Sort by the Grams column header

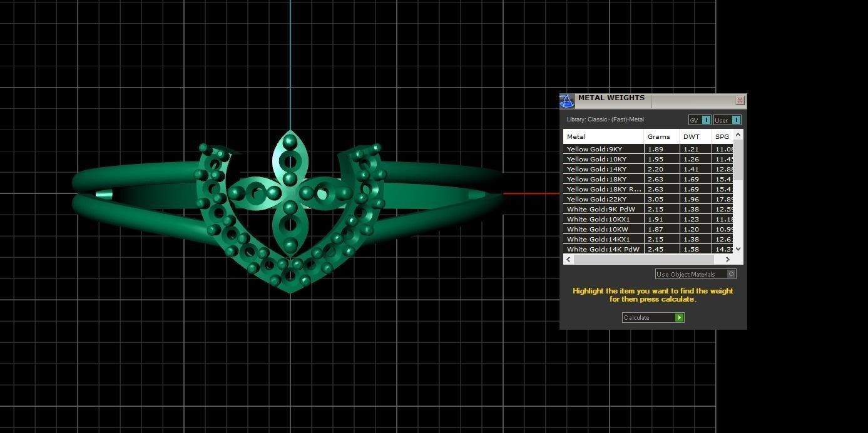(x=661, y=136)
